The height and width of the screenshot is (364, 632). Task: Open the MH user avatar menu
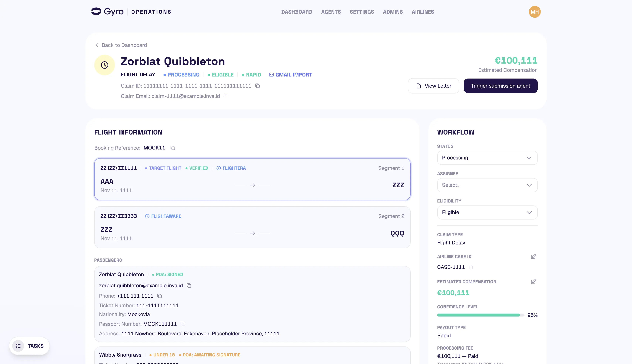534,12
